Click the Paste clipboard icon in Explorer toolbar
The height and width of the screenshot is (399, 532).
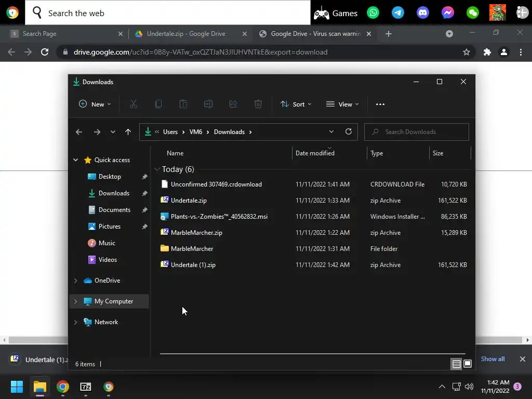point(183,104)
